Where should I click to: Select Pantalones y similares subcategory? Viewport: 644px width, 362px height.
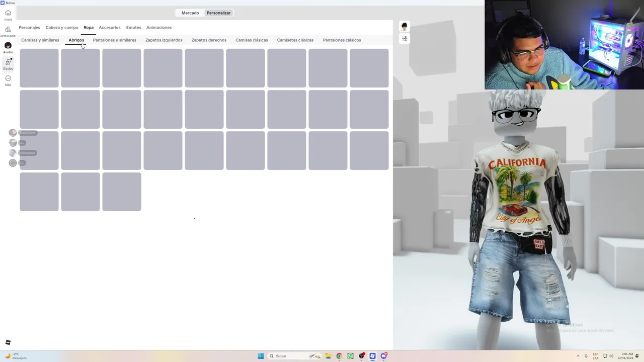coord(115,40)
